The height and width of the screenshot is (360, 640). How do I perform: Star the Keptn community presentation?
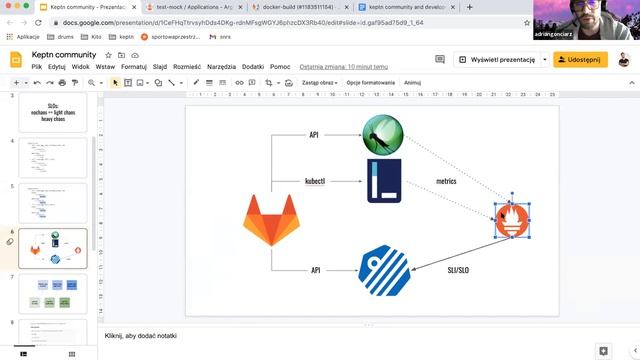click(108, 55)
